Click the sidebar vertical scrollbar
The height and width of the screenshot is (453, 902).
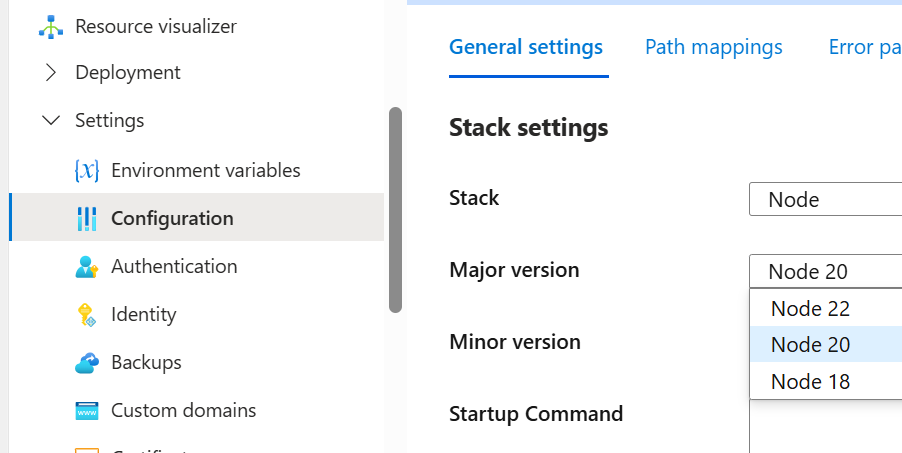(x=395, y=210)
